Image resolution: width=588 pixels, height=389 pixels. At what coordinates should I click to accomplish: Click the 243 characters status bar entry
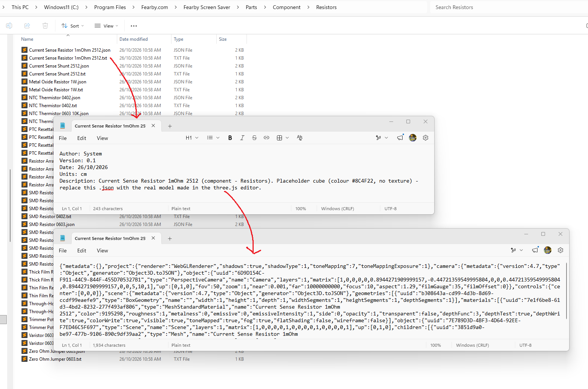click(108, 209)
